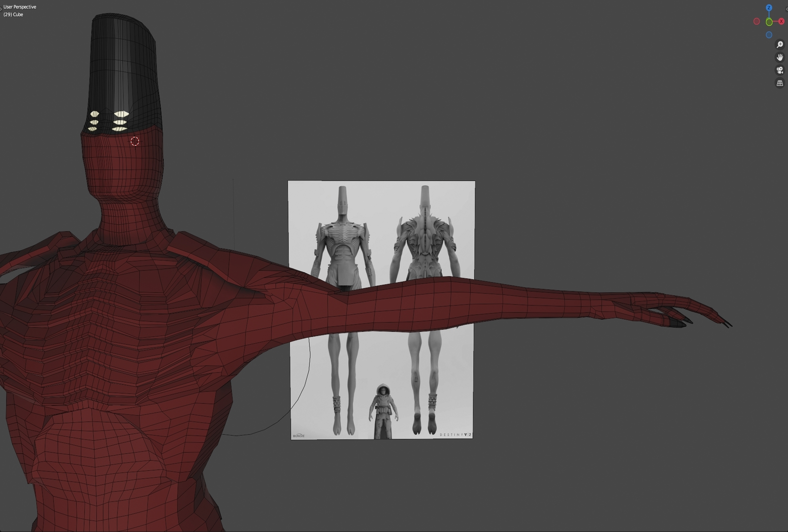Screen dimensions: 788x532
Task: Toggle the camera view icon
Action: tap(780, 70)
